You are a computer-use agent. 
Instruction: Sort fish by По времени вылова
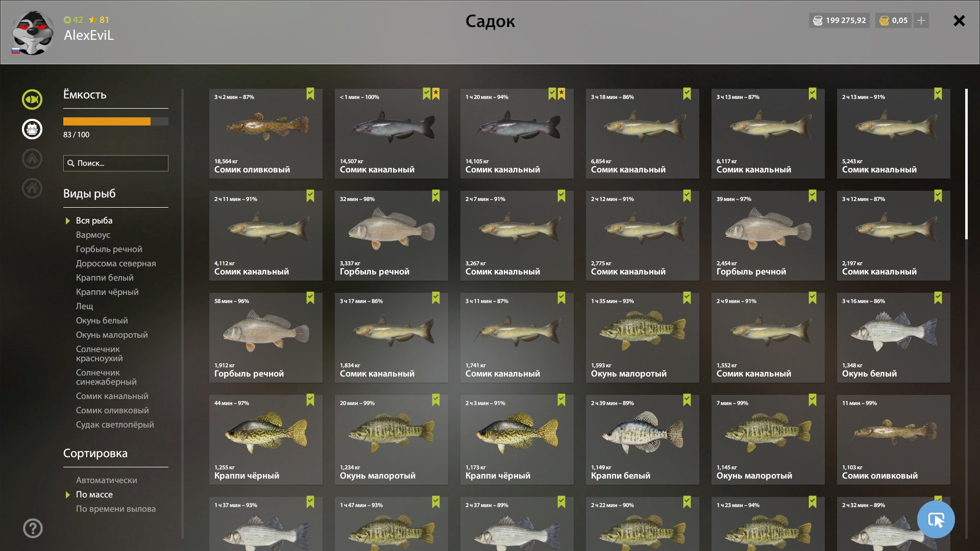tap(116, 509)
